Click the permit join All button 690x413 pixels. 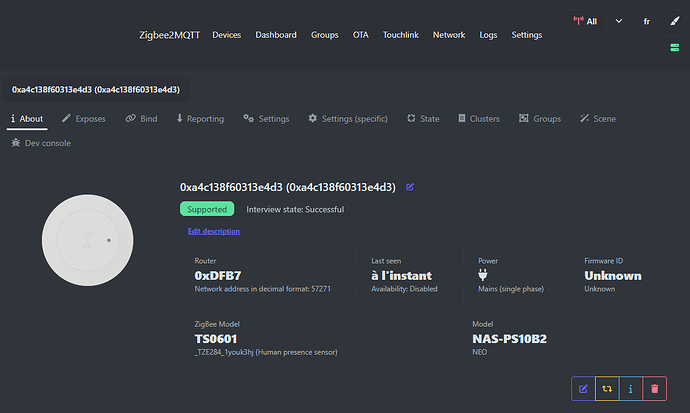pyautogui.click(x=585, y=21)
